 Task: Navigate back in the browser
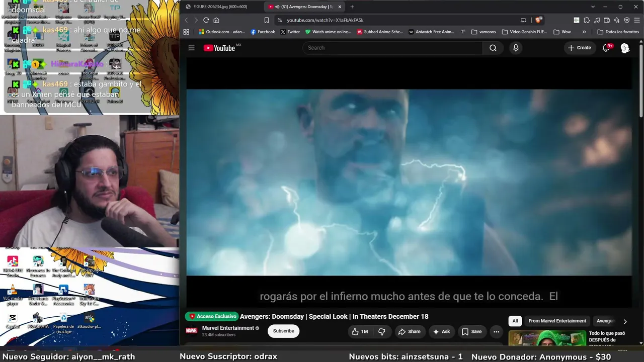(186, 20)
